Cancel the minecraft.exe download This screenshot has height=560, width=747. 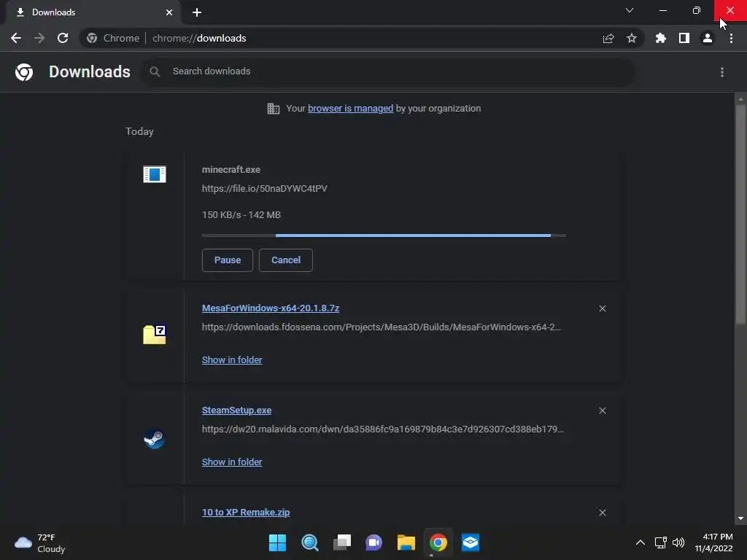click(x=286, y=260)
